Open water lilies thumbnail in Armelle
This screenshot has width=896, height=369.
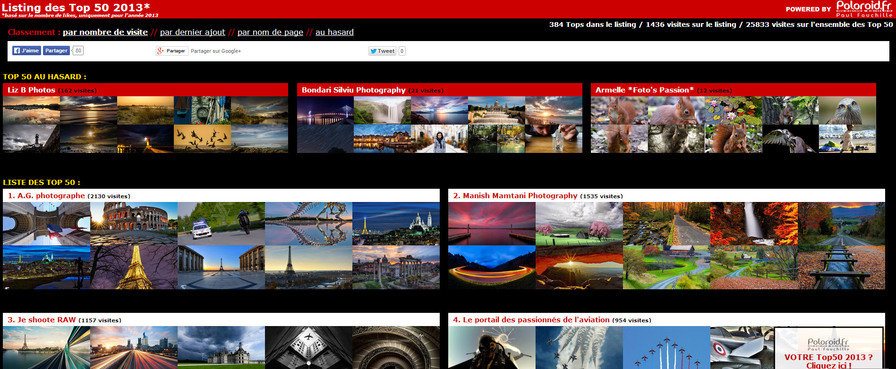coord(733,110)
